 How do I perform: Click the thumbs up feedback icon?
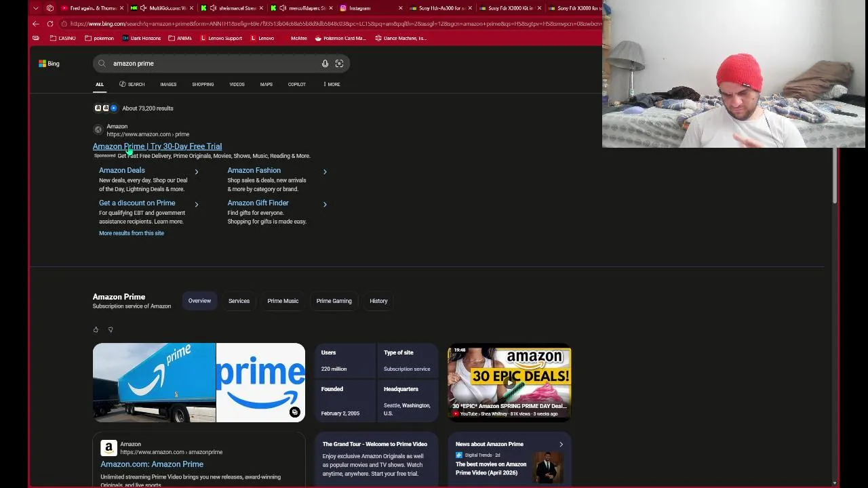(x=96, y=329)
